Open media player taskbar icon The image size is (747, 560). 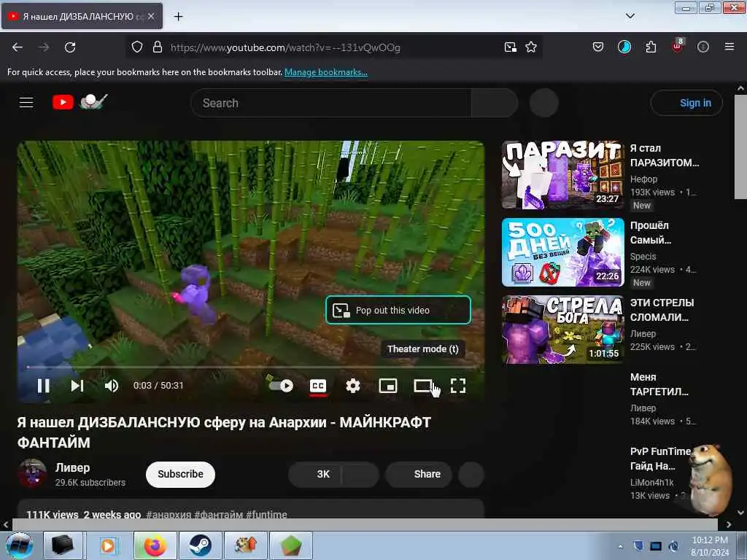click(x=109, y=545)
